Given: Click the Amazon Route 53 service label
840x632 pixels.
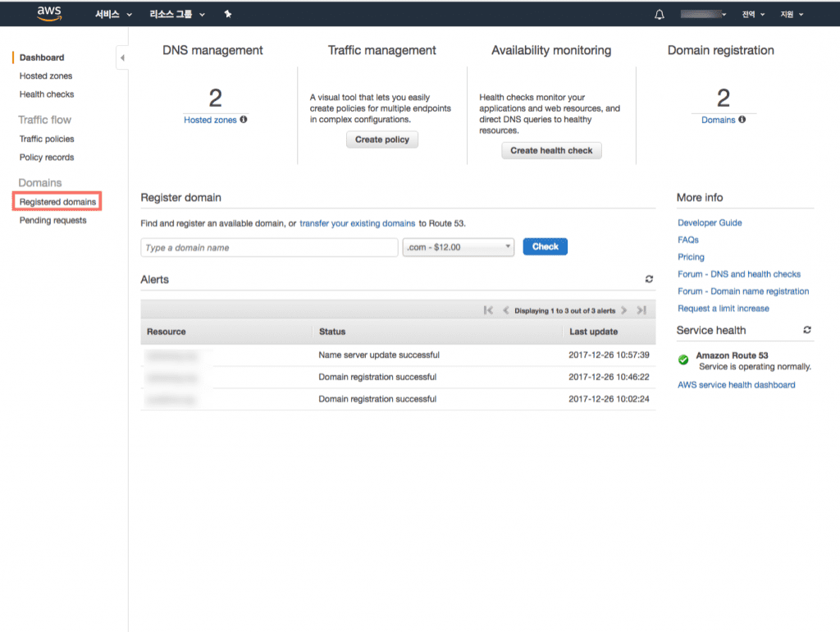Looking at the screenshot, I should pos(732,355).
